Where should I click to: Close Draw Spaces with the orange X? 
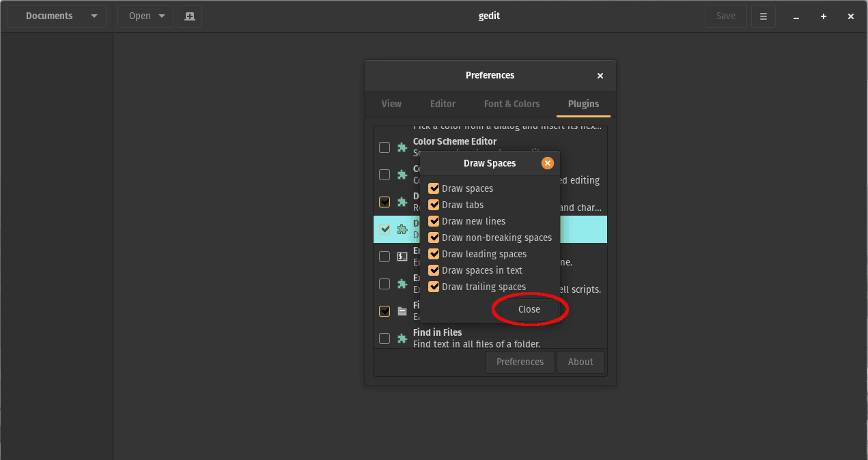[x=547, y=163]
